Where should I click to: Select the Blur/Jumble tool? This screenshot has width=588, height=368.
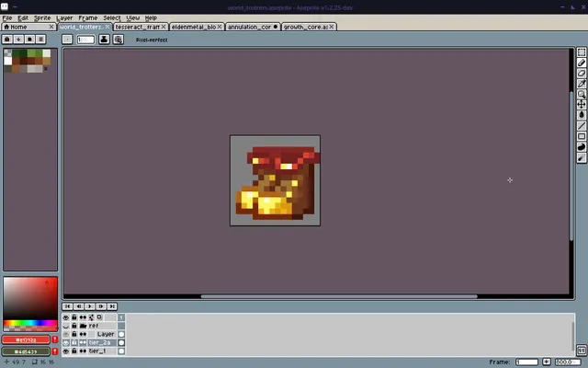(582, 157)
